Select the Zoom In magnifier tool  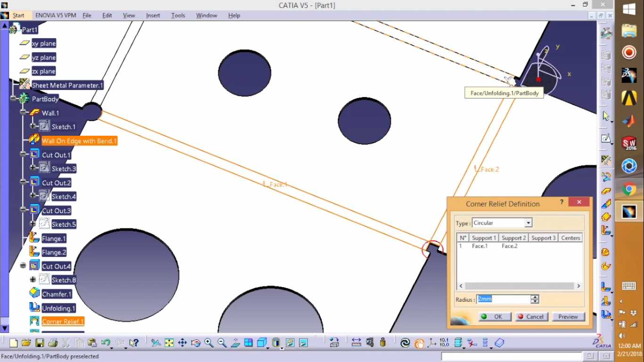[x=209, y=343]
